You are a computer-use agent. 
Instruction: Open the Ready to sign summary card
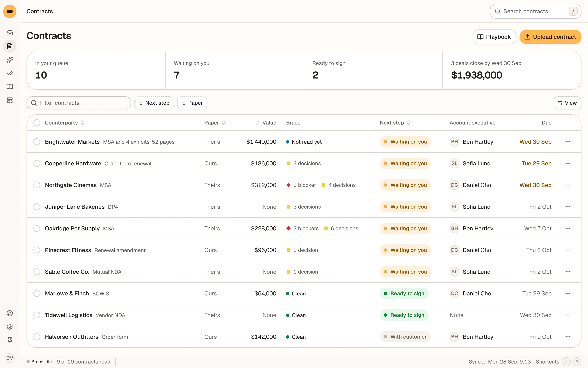click(373, 70)
